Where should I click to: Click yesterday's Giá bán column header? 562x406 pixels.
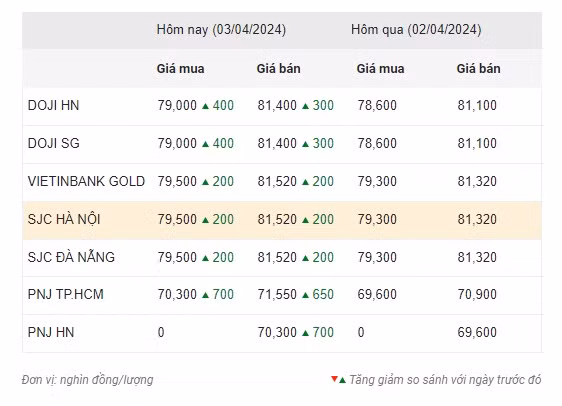pos(478,68)
